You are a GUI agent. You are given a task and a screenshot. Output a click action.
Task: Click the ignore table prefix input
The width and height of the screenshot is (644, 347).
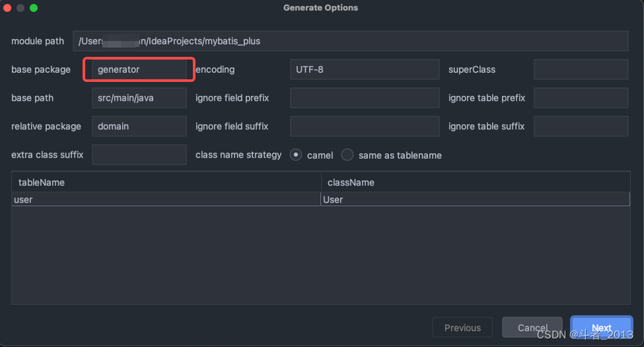coord(581,98)
